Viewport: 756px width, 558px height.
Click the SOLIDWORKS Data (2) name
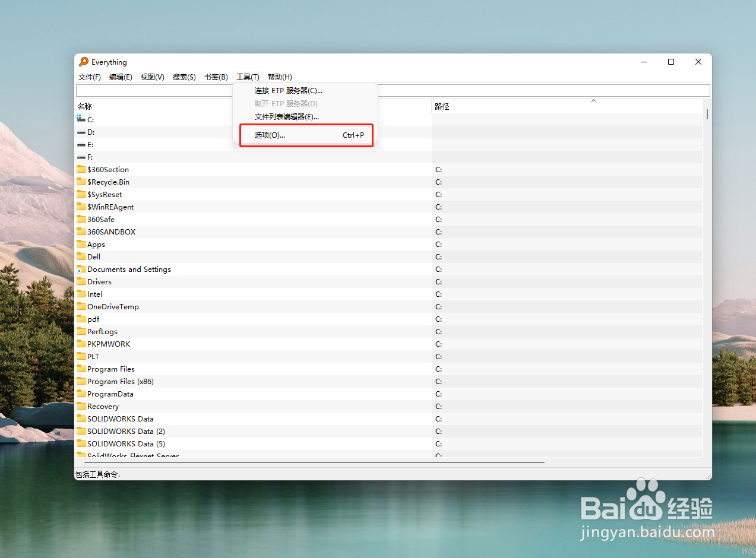pyautogui.click(x=126, y=432)
